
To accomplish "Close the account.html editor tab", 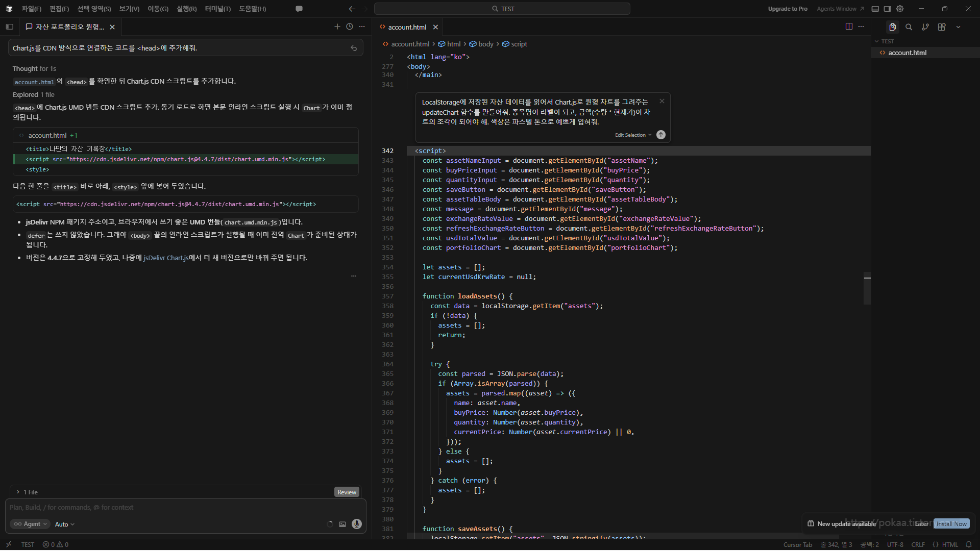I will [x=435, y=27].
